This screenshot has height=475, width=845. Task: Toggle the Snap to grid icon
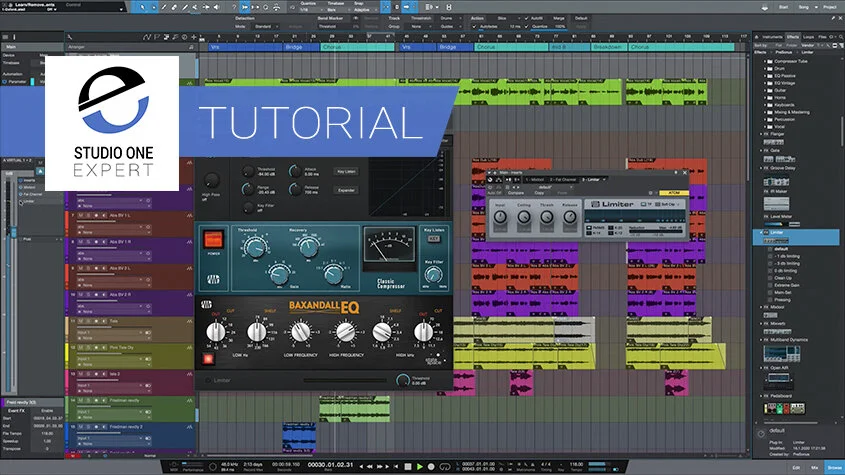tap(386, 7)
